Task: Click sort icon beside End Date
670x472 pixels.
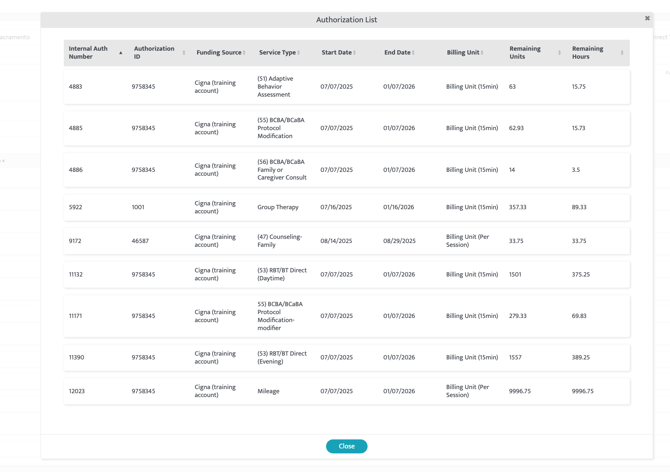Action: [x=414, y=53]
